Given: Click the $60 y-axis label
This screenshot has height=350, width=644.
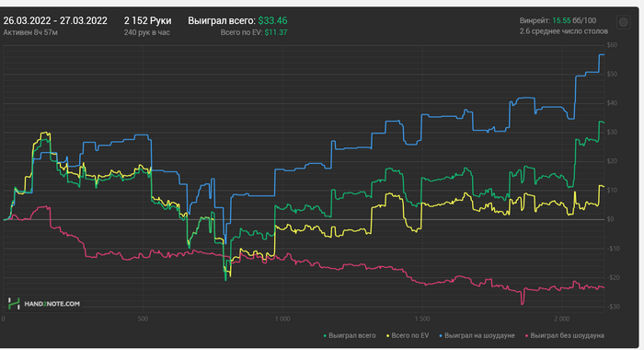Looking at the screenshot, I should tap(612, 45).
